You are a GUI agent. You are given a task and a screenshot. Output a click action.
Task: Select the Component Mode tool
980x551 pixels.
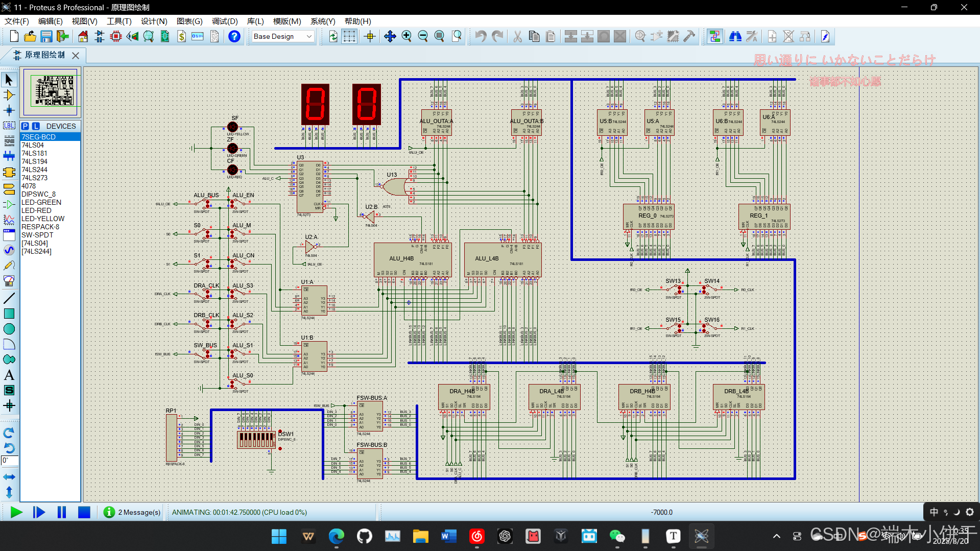pos(9,95)
